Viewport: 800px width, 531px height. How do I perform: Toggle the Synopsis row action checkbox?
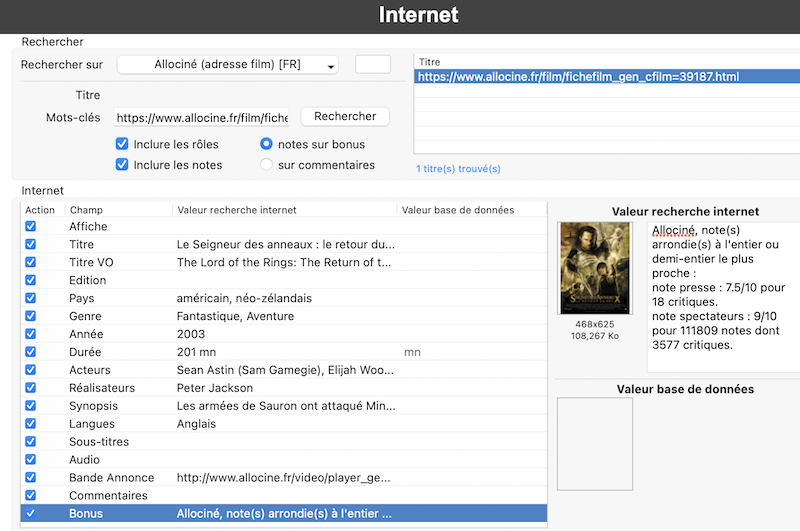point(30,406)
